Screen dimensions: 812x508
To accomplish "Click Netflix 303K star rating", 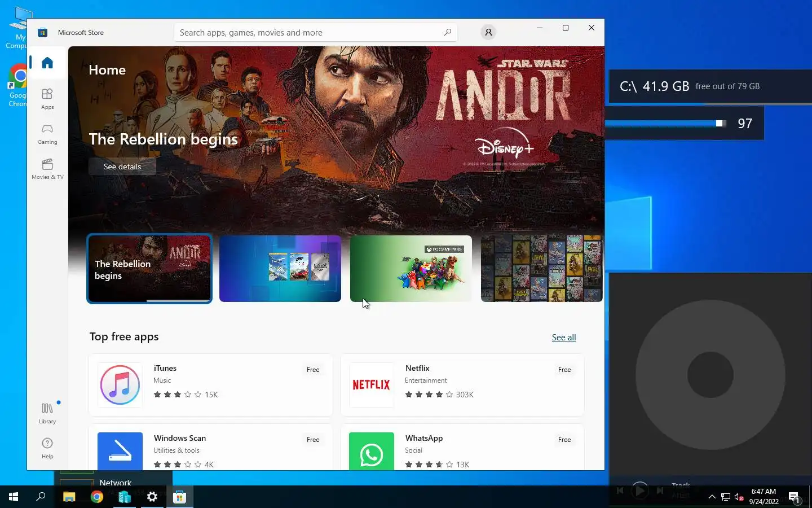I will 439,395.
